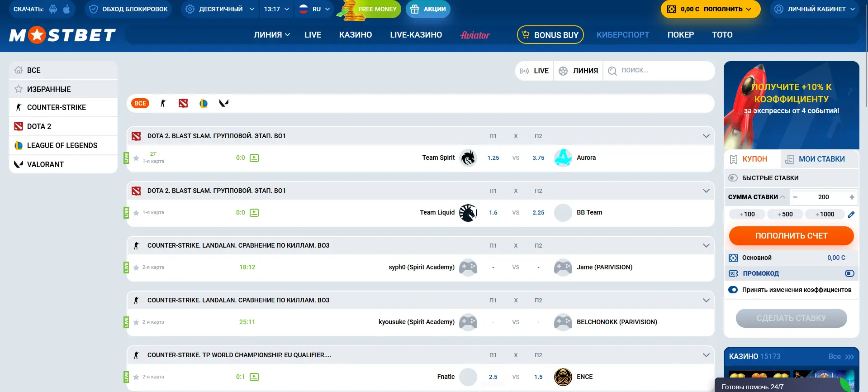The height and width of the screenshot is (392, 868).
Task: Open live stream for Team Liquid match
Action: (x=254, y=213)
